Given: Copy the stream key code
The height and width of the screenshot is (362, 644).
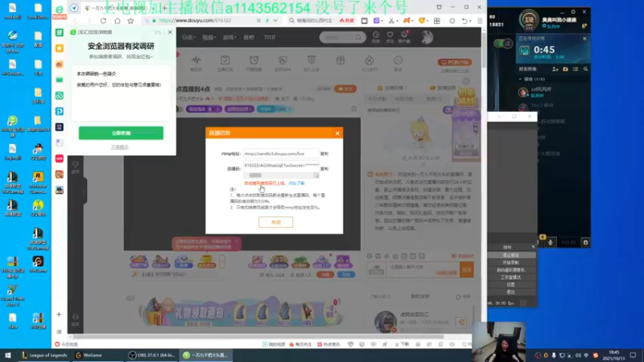Looking at the screenshot, I should click(x=324, y=169).
